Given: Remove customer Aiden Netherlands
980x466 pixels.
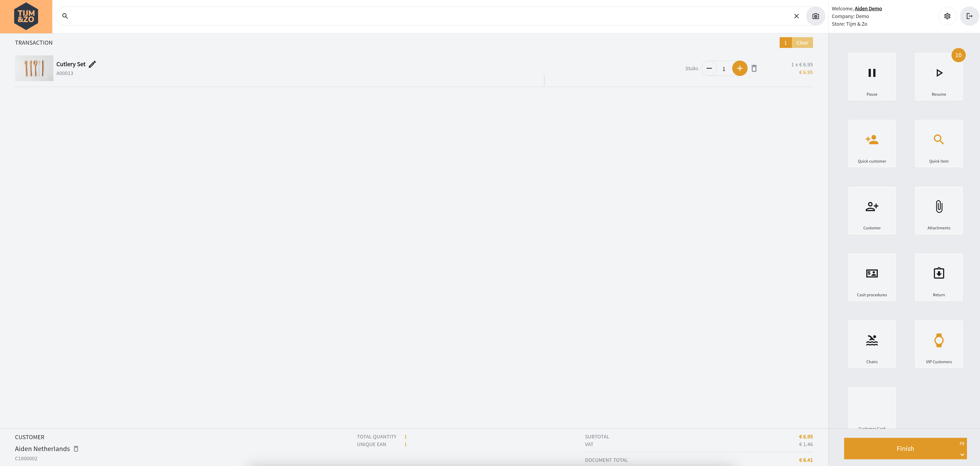Looking at the screenshot, I should click(x=76, y=449).
